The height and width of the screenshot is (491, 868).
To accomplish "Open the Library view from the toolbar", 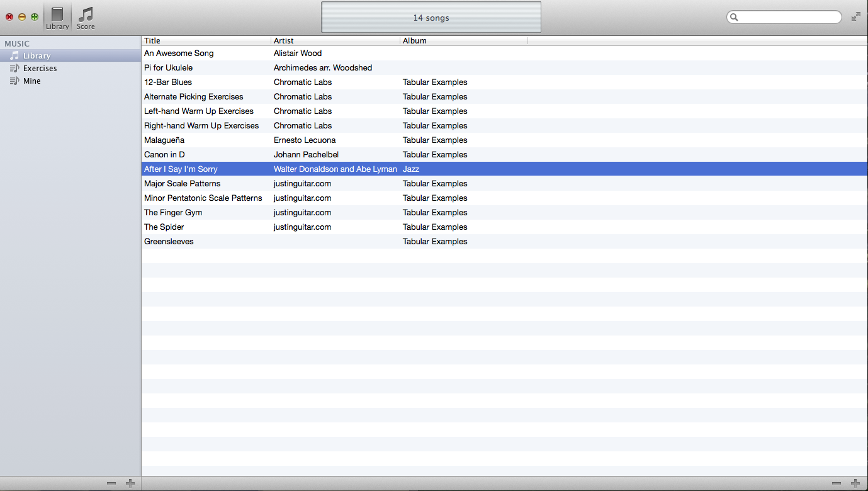I will click(x=57, y=18).
